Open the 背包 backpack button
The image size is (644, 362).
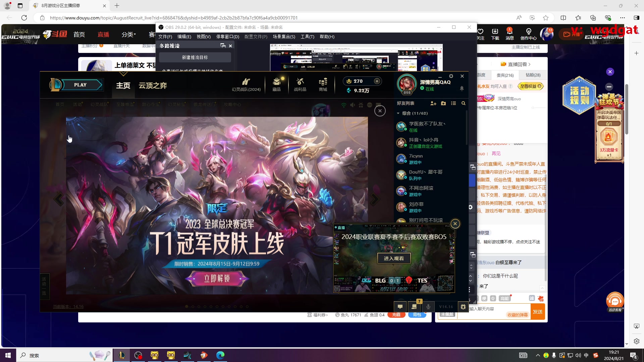(x=417, y=315)
